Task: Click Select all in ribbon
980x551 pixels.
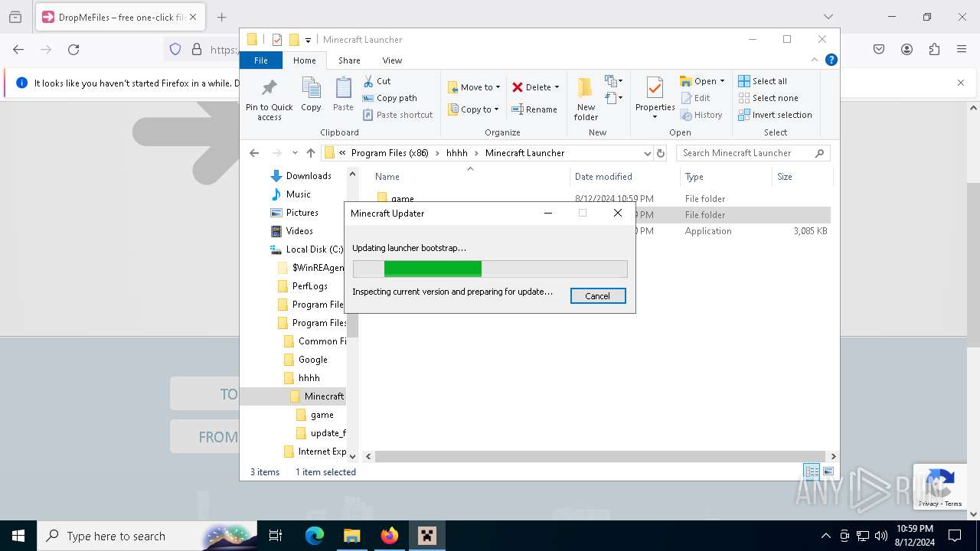Action: 763,81
